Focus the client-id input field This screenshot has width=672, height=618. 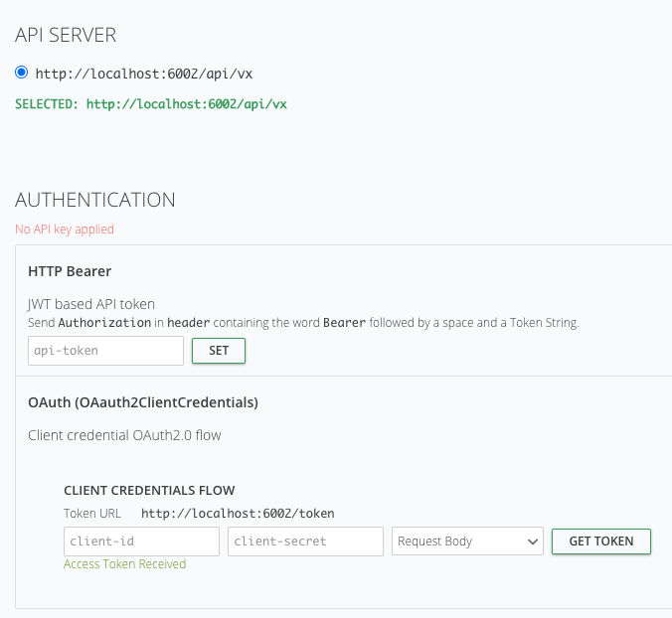click(141, 541)
